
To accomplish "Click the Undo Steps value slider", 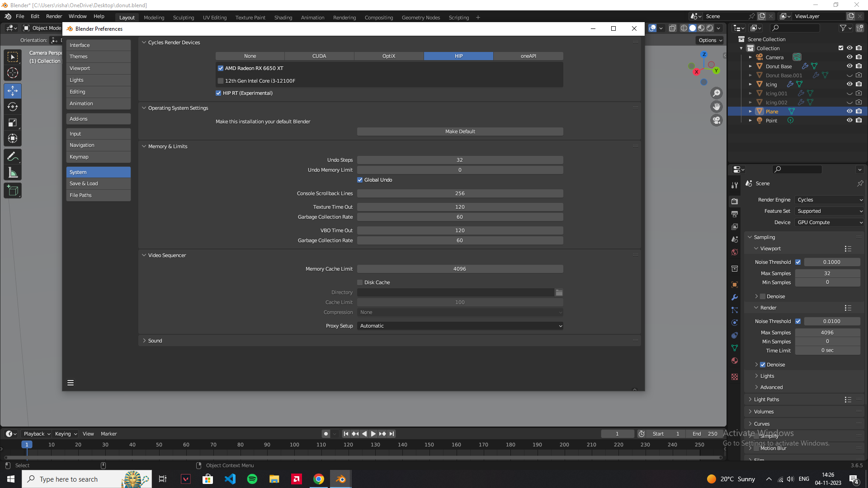I will pyautogui.click(x=460, y=160).
